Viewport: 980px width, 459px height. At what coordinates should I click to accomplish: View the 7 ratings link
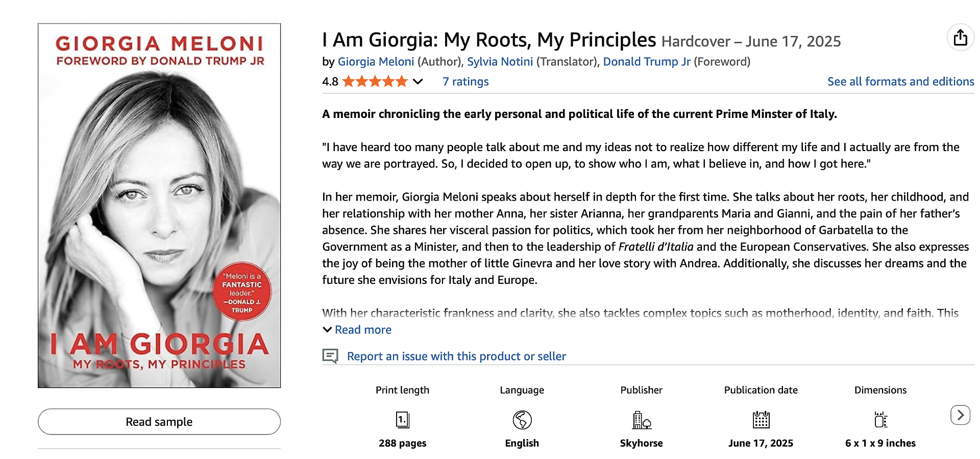465,82
